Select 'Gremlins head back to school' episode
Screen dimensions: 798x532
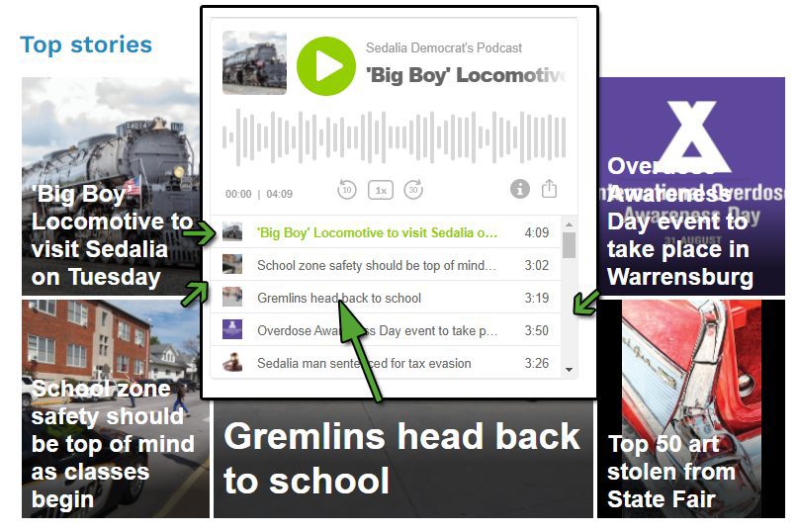coord(386,298)
